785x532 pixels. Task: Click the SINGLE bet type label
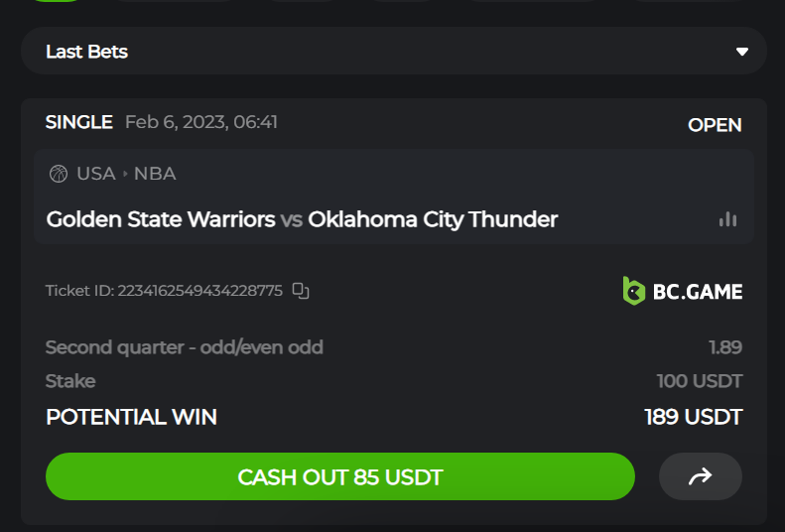coord(78,122)
